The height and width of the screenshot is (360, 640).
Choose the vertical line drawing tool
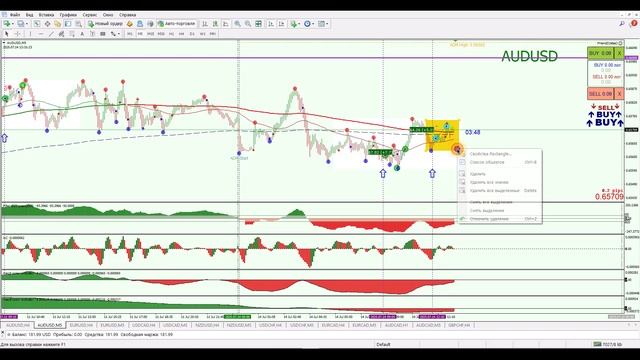tap(30, 34)
